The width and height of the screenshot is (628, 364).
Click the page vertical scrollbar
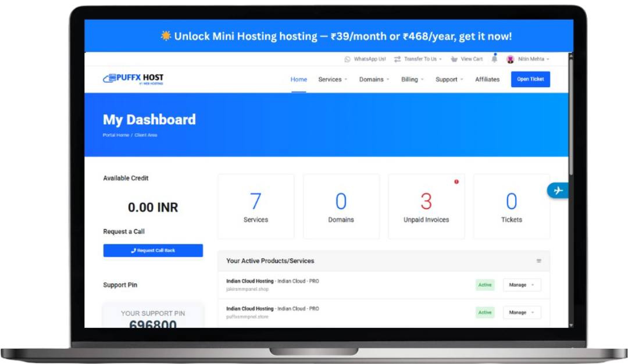(571, 116)
